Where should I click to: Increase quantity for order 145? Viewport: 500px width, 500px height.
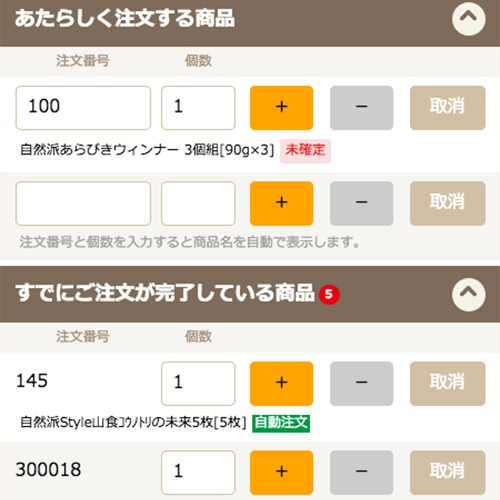pos(281,383)
